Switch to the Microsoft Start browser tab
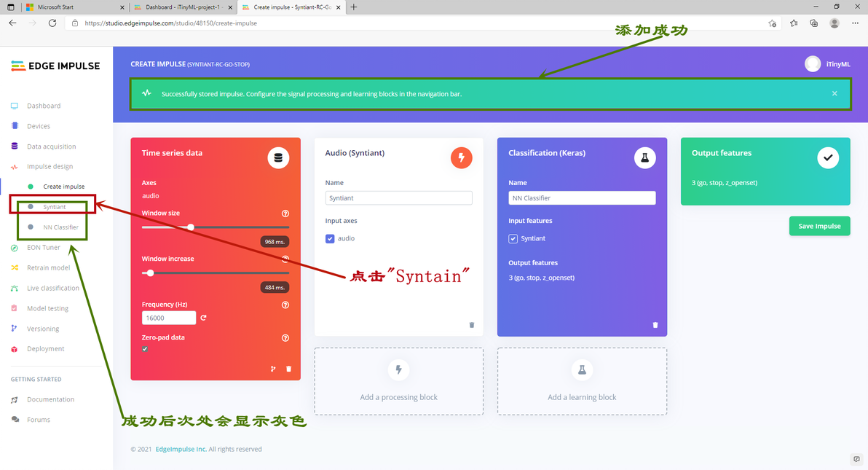 [x=75, y=7]
